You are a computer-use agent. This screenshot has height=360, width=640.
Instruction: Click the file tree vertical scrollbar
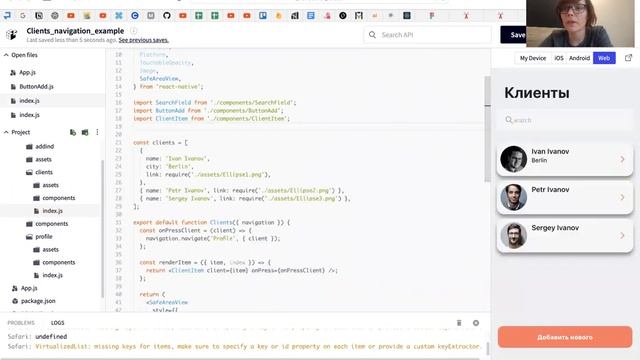tap(102, 229)
